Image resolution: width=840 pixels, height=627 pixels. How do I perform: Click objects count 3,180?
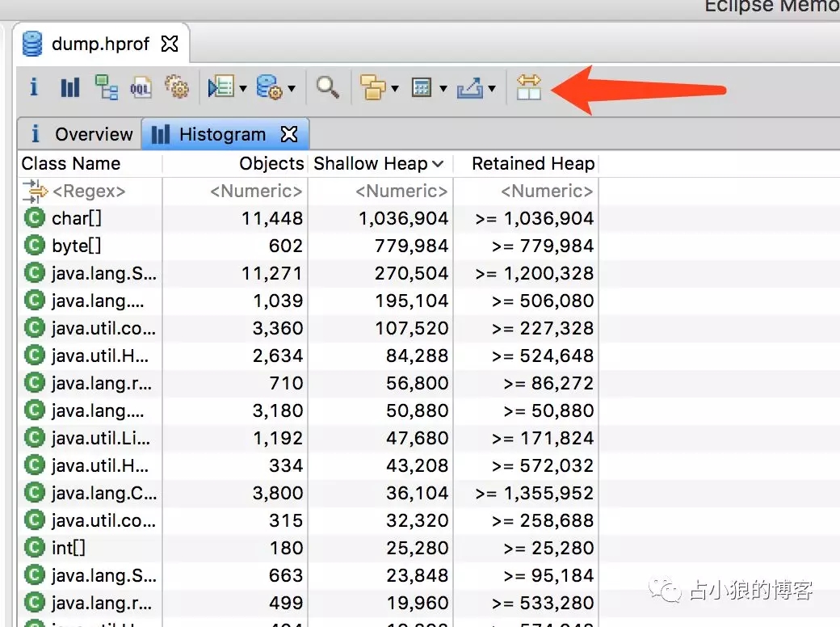click(x=278, y=410)
